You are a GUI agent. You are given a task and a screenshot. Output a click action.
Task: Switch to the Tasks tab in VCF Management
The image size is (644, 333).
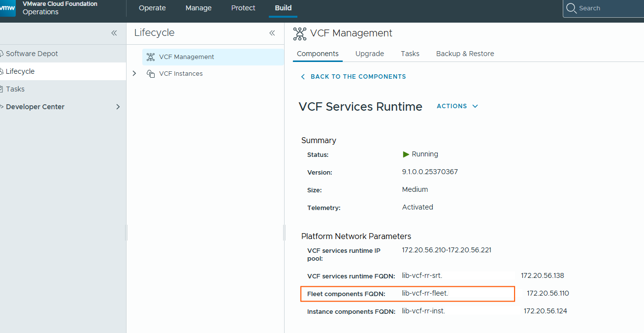[x=410, y=54]
